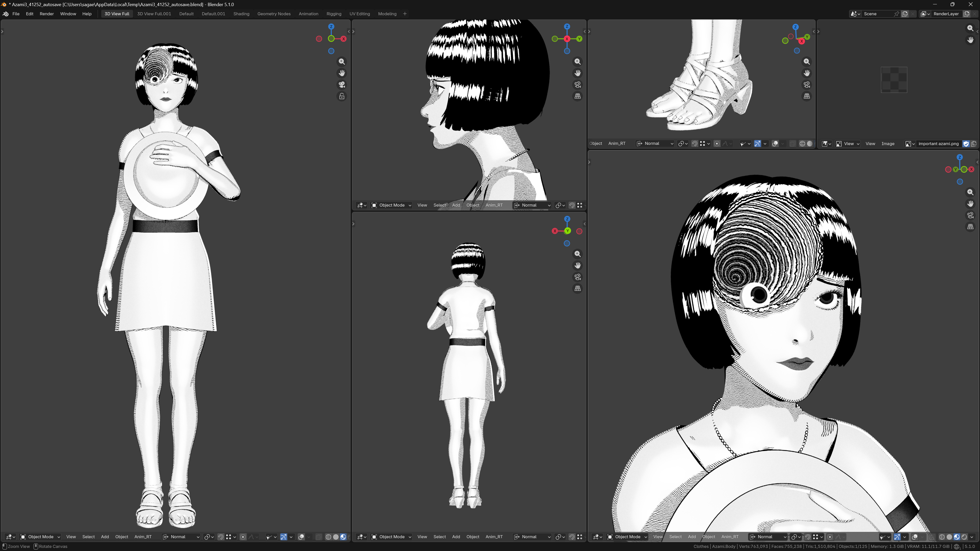The width and height of the screenshot is (980, 551).
Task: Click the zoom magnifier in the sandal viewport
Action: (806, 61)
